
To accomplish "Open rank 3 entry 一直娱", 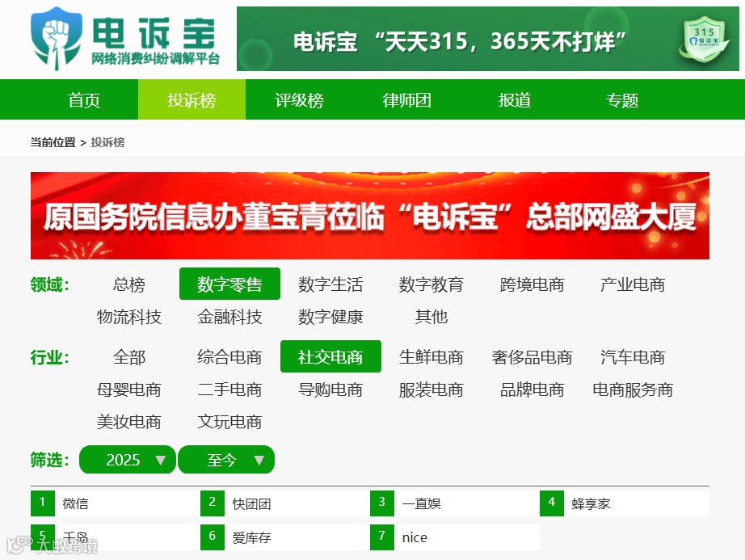I will [455, 503].
